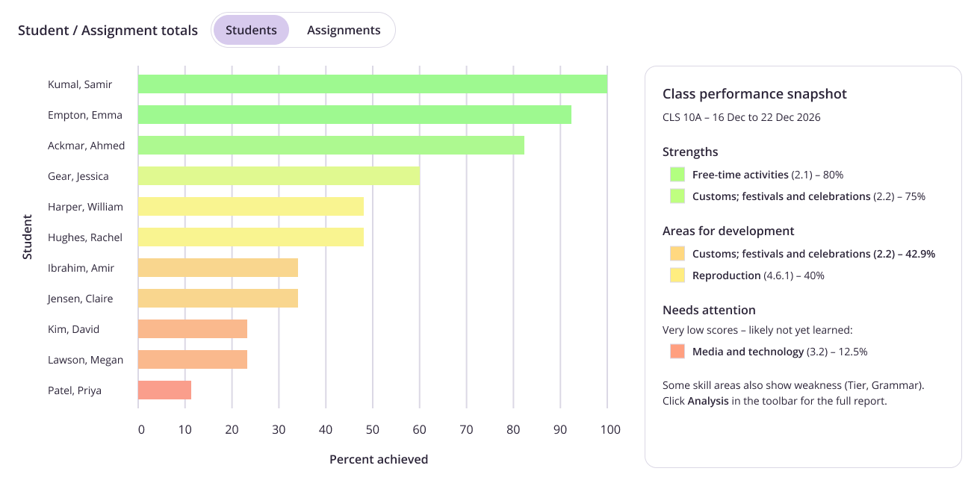The height and width of the screenshot is (480, 980).
Task: Click Gear, Jessica's bar
Action: 279,176
